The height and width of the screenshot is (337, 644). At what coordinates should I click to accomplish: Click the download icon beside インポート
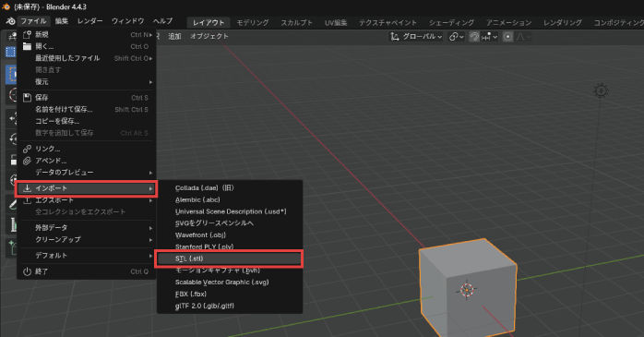pyautogui.click(x=27, y=188)
